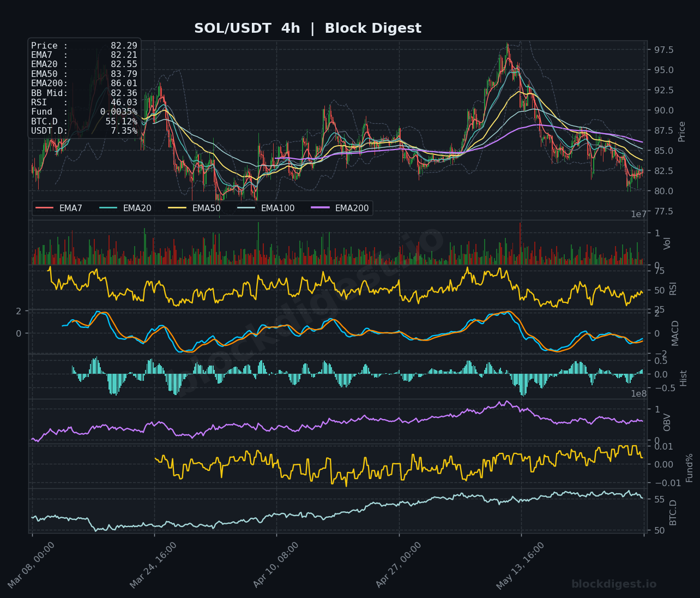Select the EMA50 83.79 row in the info box
The height and width of the screenshot is (598, 700).
(x=84, y=74)
